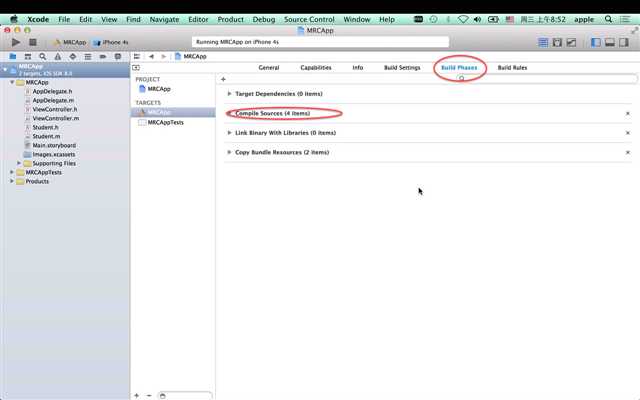The height and width of the screenshot is (400, 640).
Task: Run the app with the Play button
Action: click(x=16, y=42)
